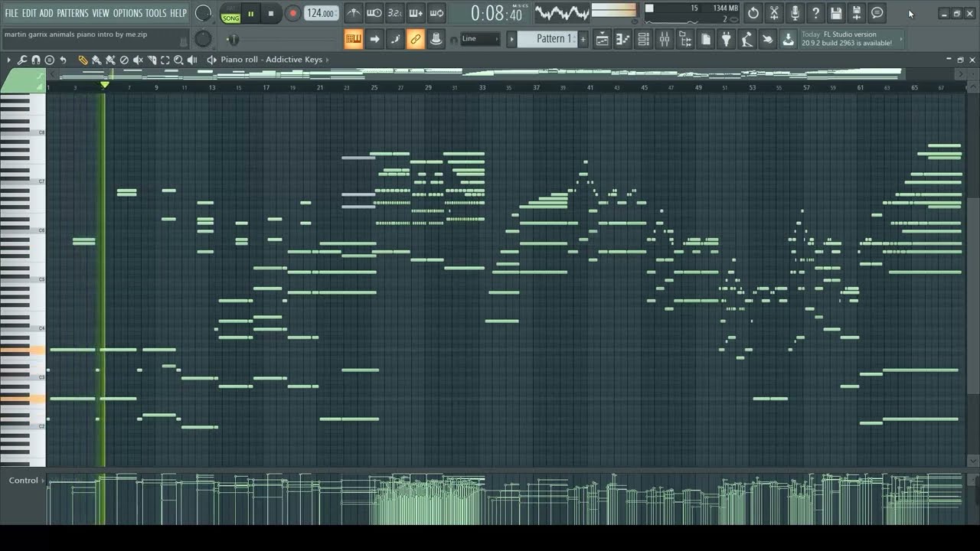Open the Pattern 1 selector dropdown
Image resolution: width=980 pixels, height=551 pixels.
click(548, 39)
